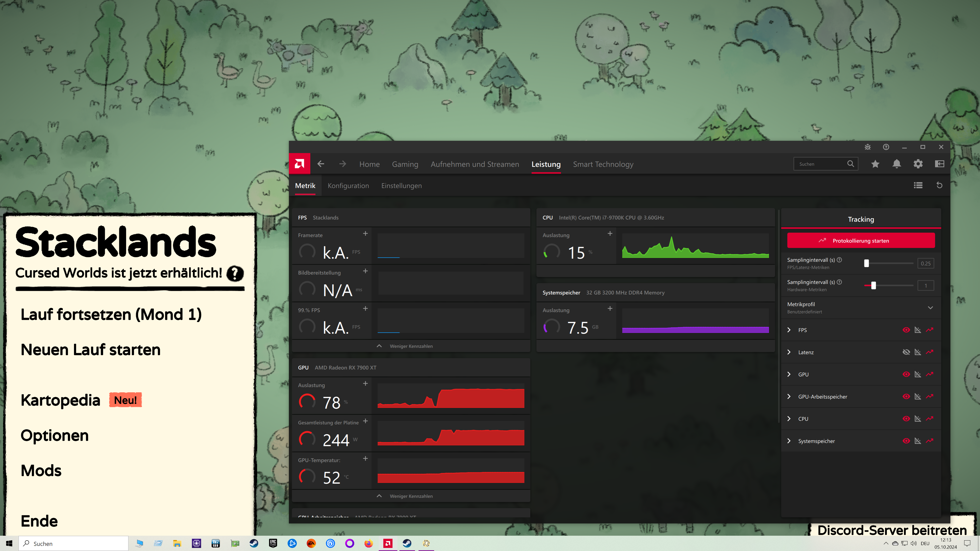The width and height of the screenshot is (980, 551).
Task: Open favorites star icon
Action: click(x=875, y=164)
